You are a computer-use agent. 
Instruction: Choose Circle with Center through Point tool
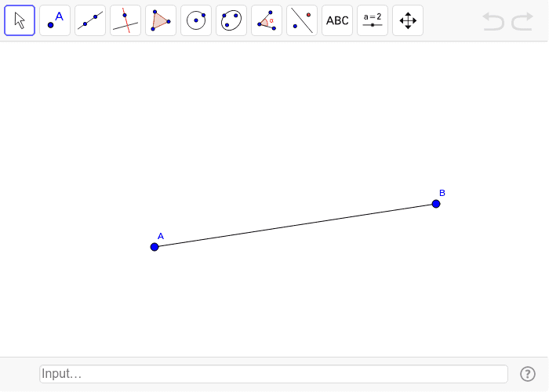pyautogui.click(x=196, y=20)
